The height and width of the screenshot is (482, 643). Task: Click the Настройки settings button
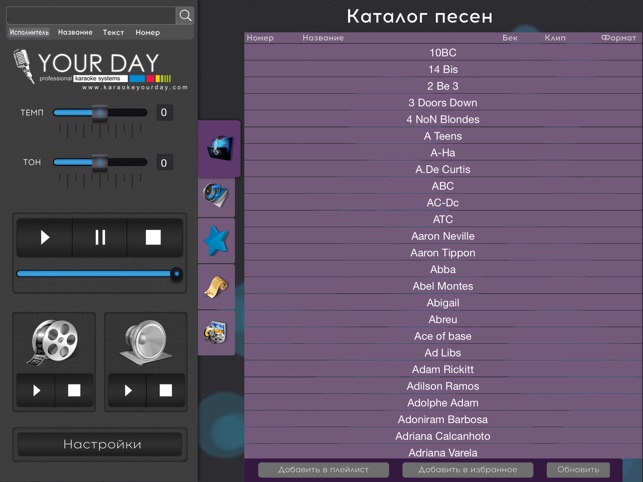[x=100, y=444]
